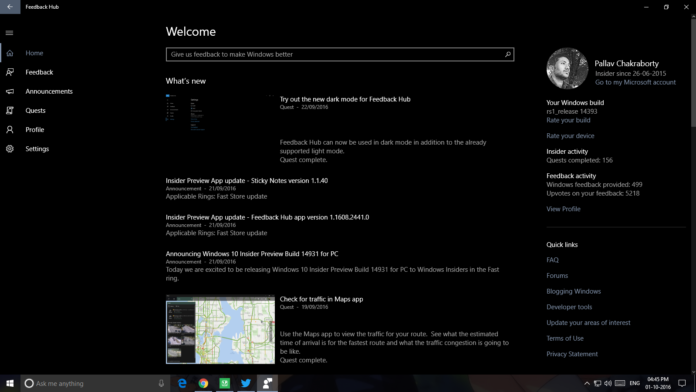
Task: Click the Profile person icon
Action: [x=10, y=130]
